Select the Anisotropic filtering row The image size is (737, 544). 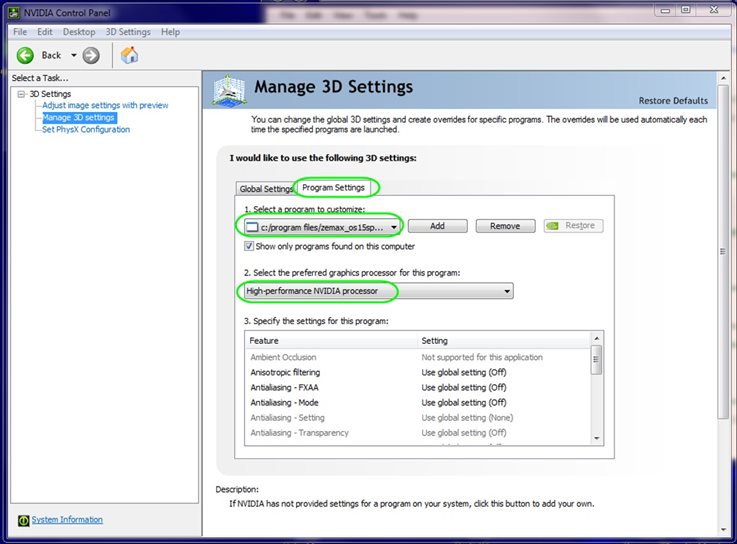pos(417,372)
